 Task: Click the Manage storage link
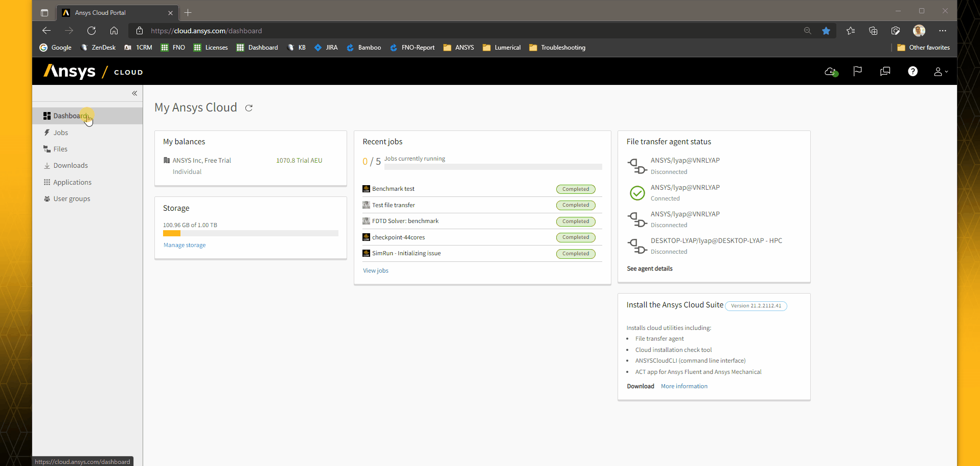coord(185,245)
